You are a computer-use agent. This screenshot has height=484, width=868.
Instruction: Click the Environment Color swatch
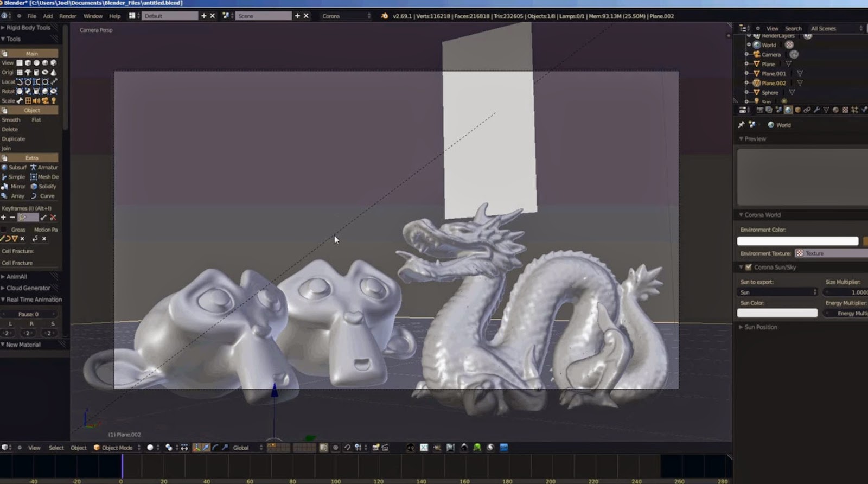coord(797,241)
